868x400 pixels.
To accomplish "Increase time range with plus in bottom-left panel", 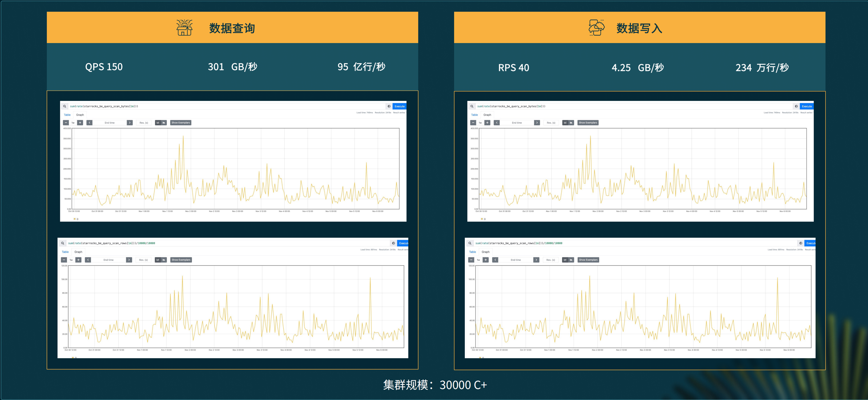I will click(78, 260).
